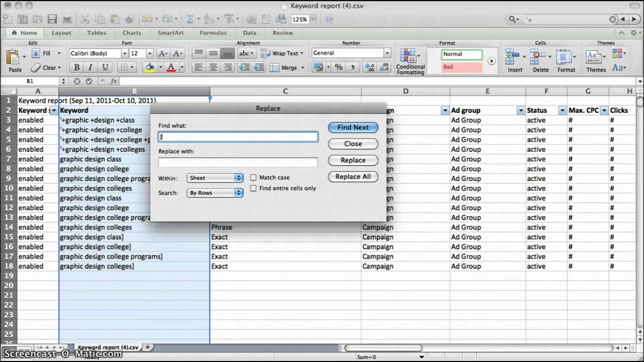Click the Replace with input field
Viewport: 644px width, 362px height.
tap(238, 162)
